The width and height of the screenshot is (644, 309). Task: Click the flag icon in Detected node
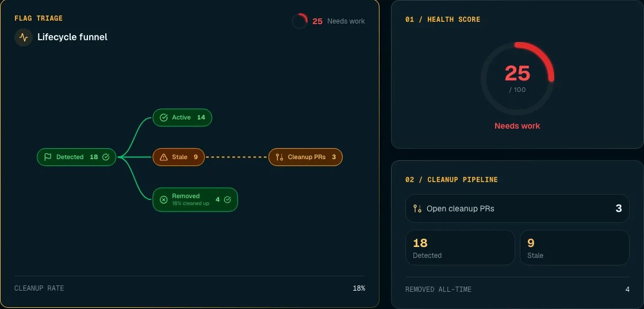click(x=48, y=157)
